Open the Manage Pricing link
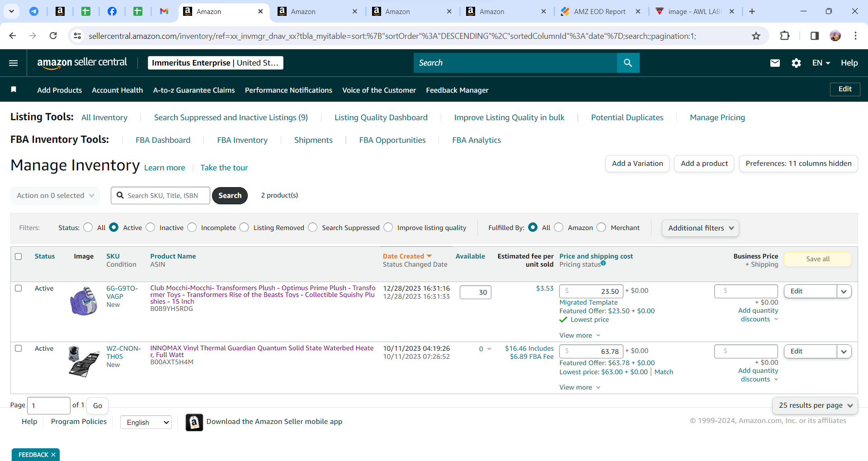This screenshot has width=868, height=461. (717, 118)
